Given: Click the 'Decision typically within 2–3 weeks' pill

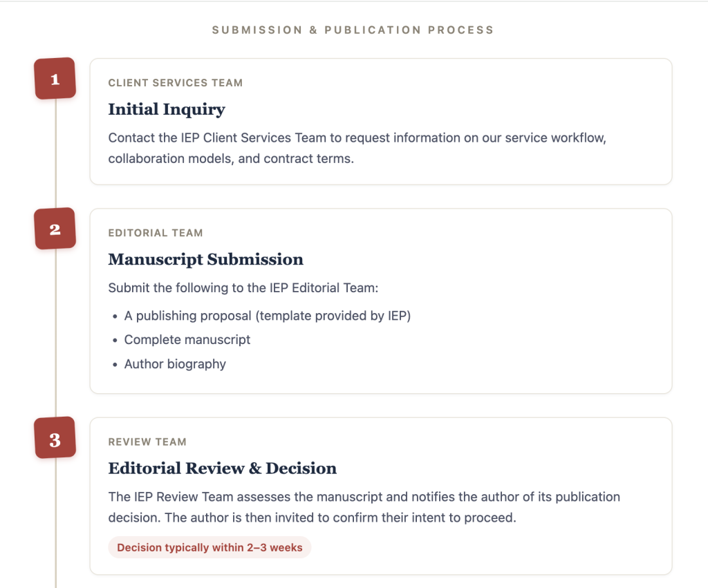Looking at the screenshot, I should (x=209, y=547).
